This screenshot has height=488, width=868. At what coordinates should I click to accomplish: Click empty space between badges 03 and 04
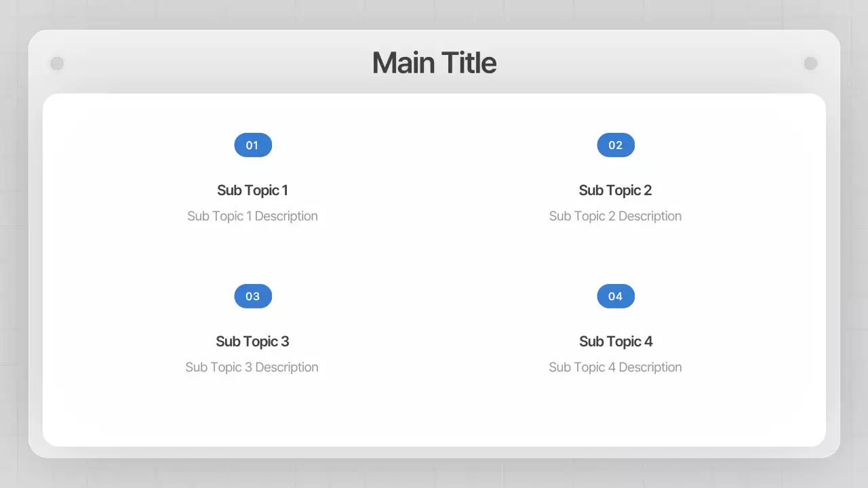434,296
